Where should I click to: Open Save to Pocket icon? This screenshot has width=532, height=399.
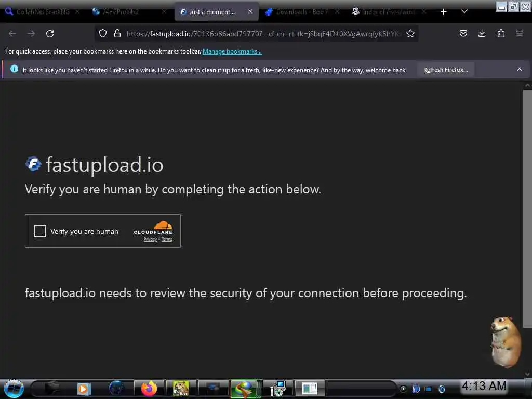pyautogui.click(x=463, y=33)
